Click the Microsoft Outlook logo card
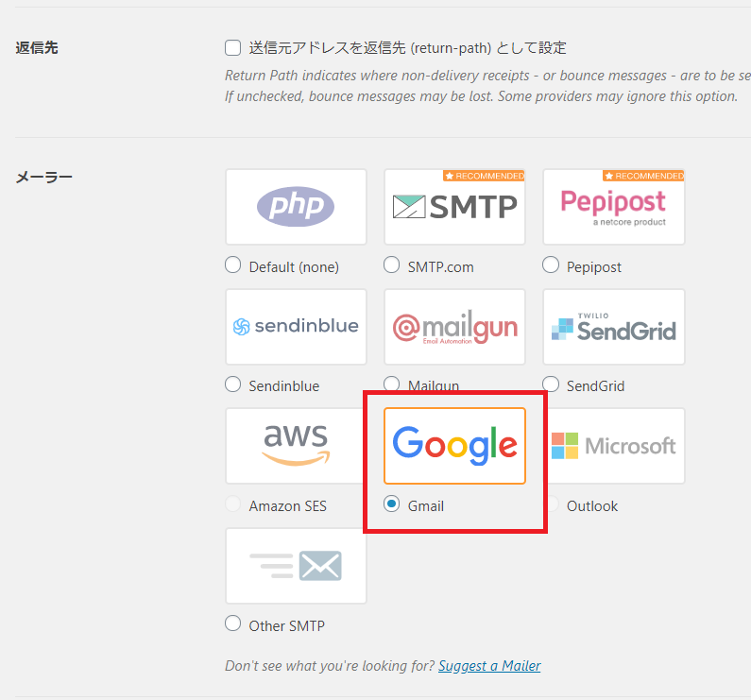Image resolution: width=751 pixels, height=700 pixels. tap(613, 446)
